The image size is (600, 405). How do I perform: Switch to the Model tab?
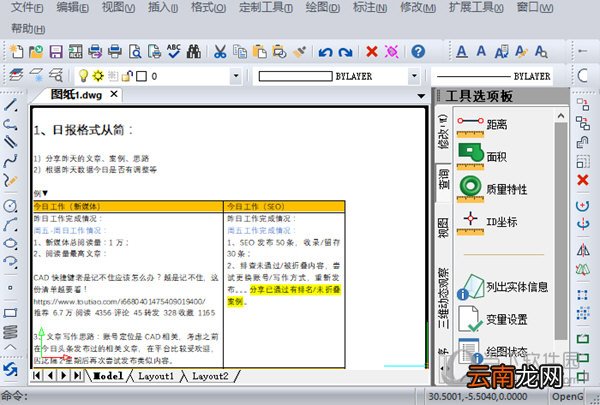point(108,376)
